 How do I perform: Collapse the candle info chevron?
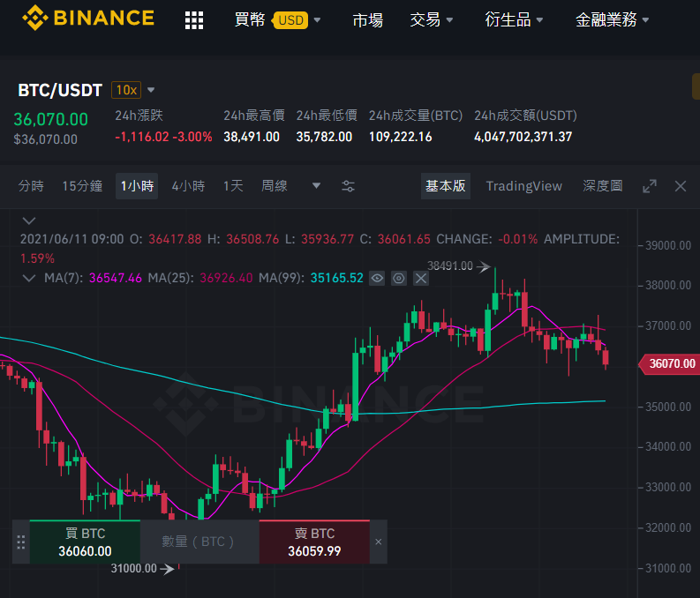click(29, 221)
